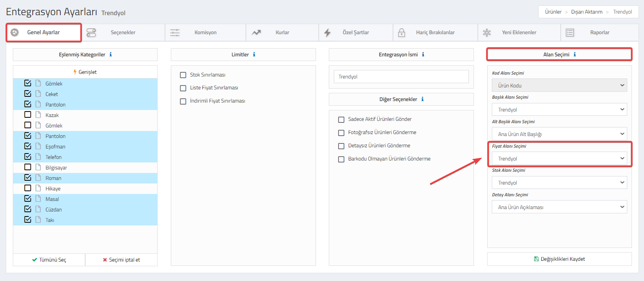Click info icon next to Alan Seçimi

[x=574, y=54]
